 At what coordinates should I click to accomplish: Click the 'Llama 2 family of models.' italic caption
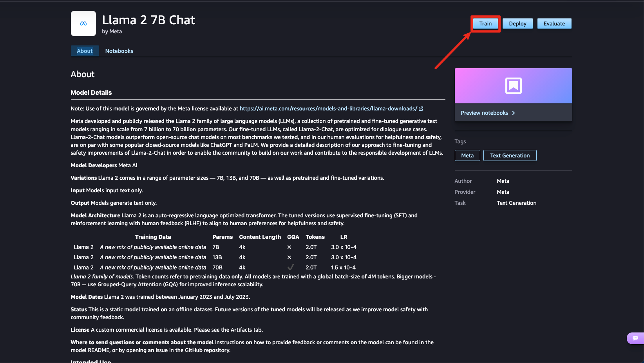102,276
